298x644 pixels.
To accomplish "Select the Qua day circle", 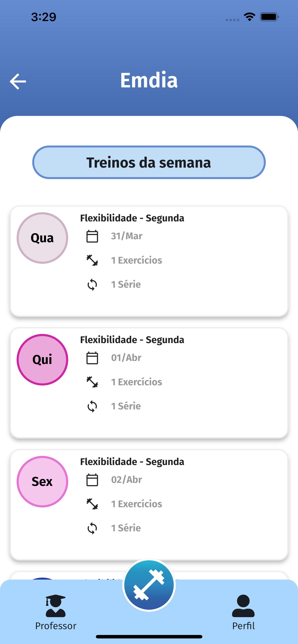I will [42, 238].
